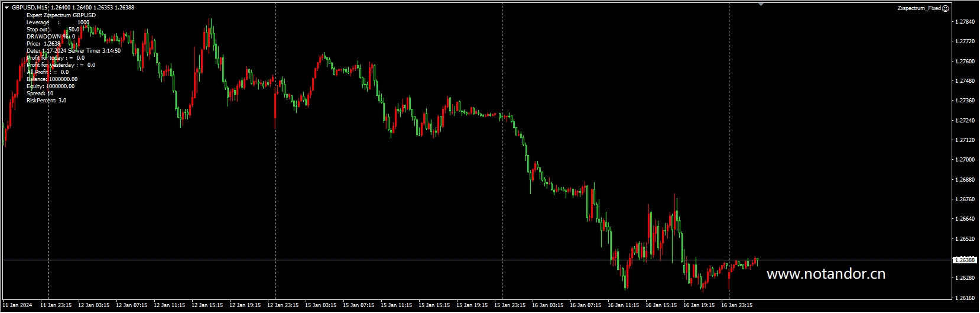Click the 1.26520 price scale label
Screen dimensions: 980x313
pyautogui.click(x=965, y=239)
